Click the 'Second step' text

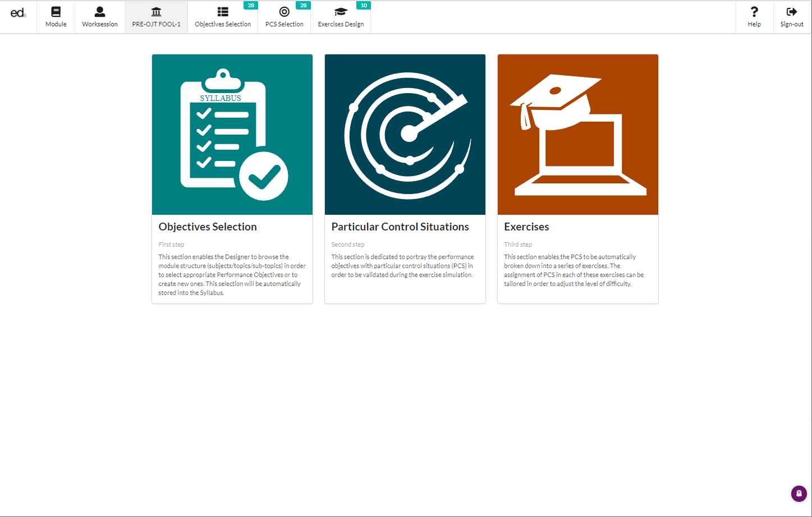coord(348,244)
